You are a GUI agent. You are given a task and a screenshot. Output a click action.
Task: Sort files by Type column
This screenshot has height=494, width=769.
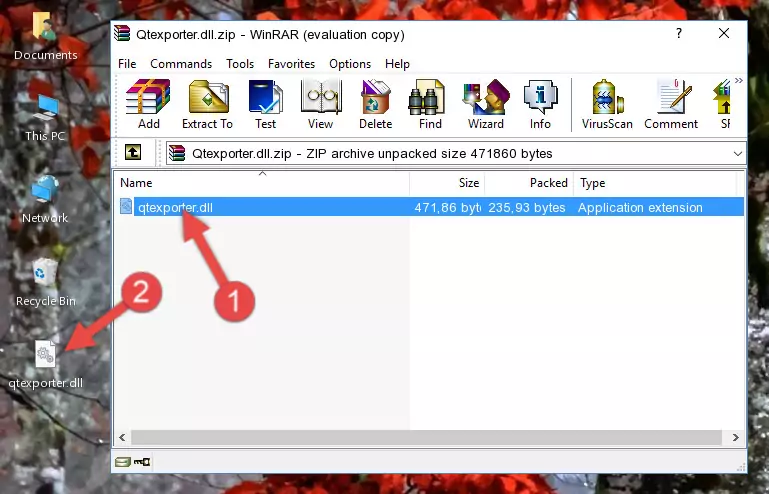click(655, 183)
